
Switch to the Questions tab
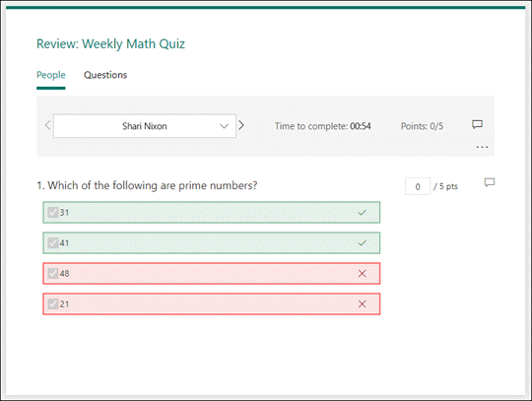pos(105,75)
